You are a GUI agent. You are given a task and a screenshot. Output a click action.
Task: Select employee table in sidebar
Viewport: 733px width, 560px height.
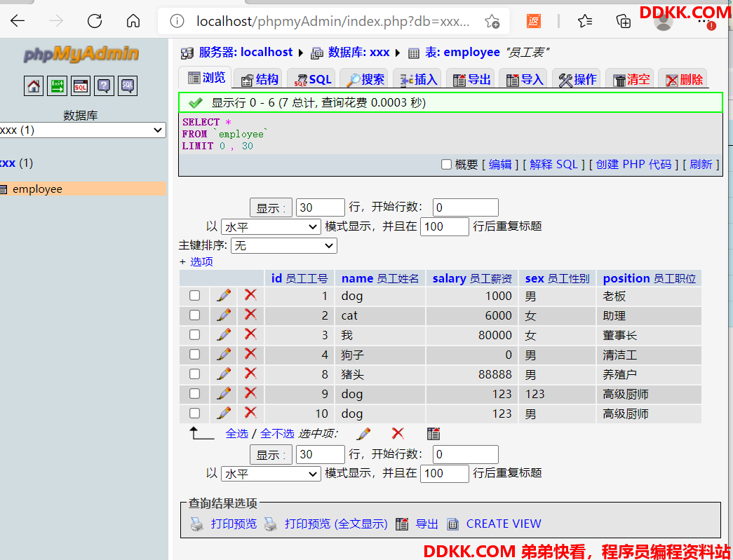37,189
